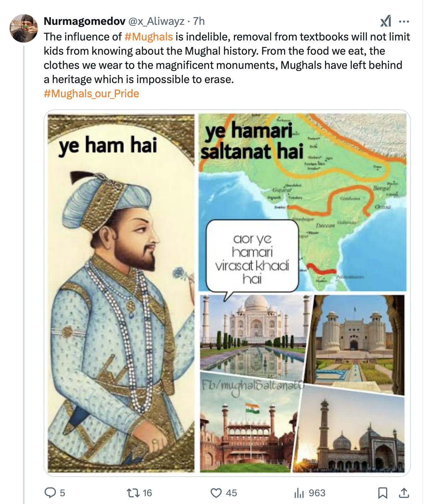Repost this tweet using the arrows icon
Image resolution: width=424 pixels, height=504 pixels.
[x=133, y=493]
